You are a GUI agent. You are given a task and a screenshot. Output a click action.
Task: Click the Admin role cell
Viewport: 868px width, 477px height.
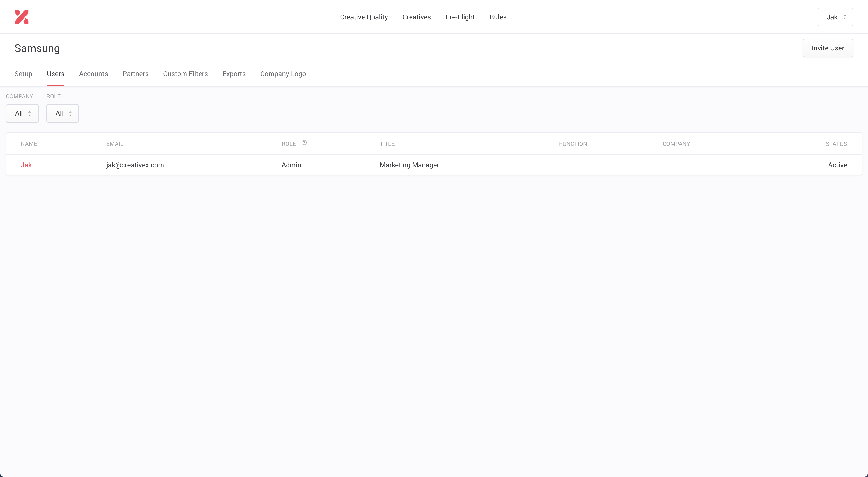click(291, 165)
